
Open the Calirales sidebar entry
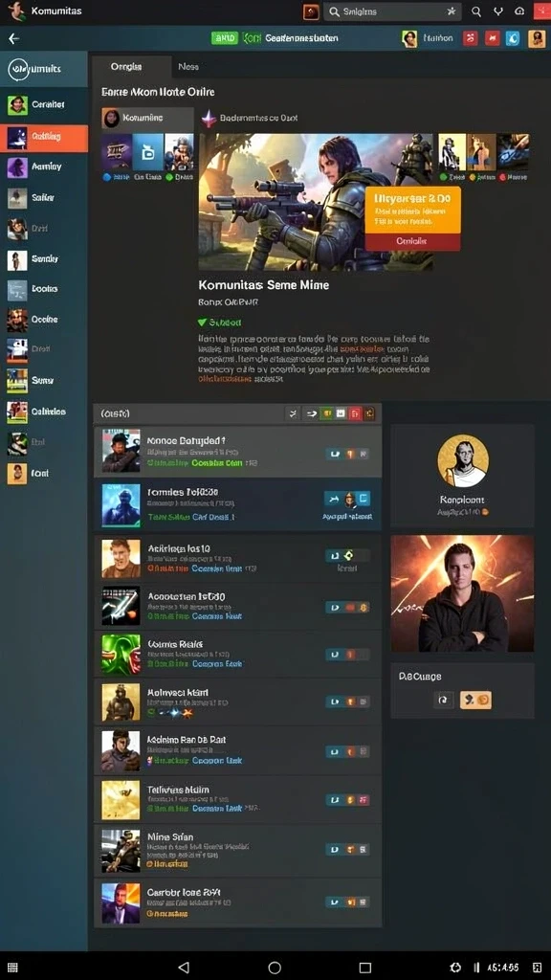[x=44, y=412]
